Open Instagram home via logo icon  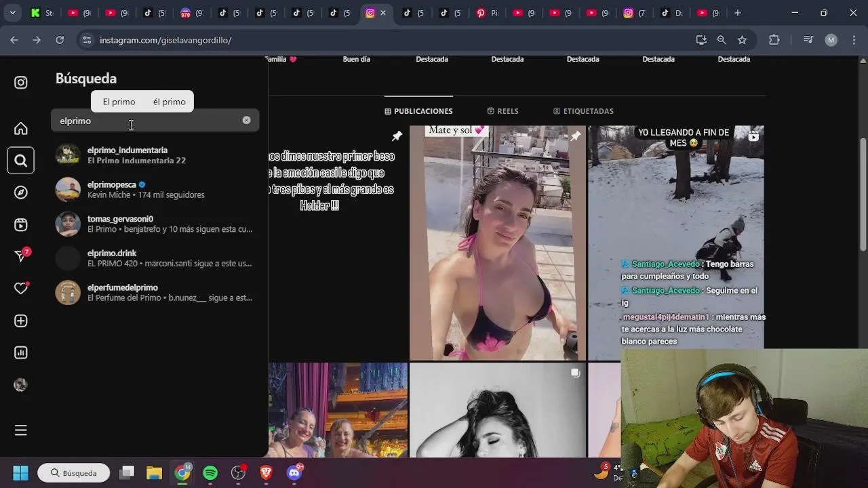pyautogui.click(x=21, y=83)
